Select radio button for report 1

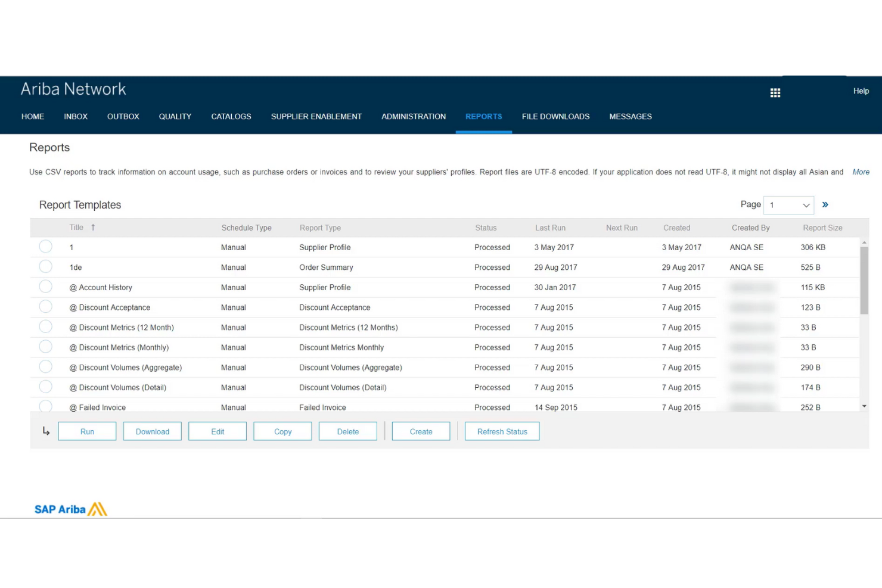coord(45,247)
